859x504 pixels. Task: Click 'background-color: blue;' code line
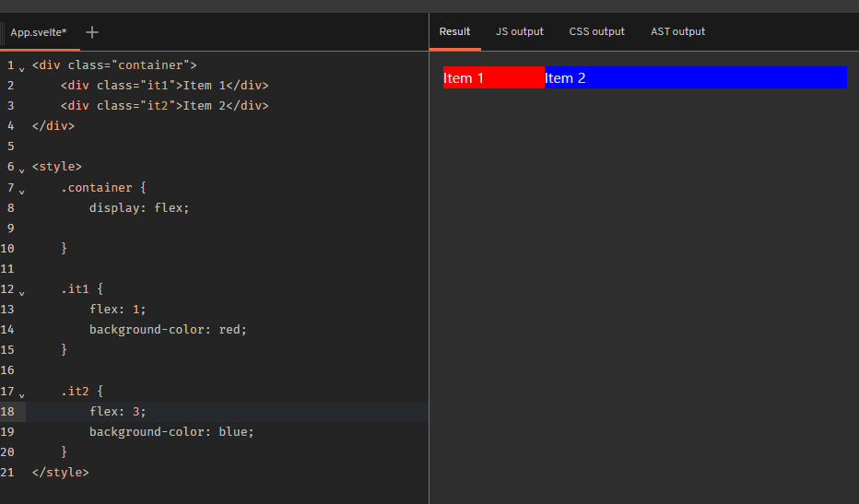[171, 432]
